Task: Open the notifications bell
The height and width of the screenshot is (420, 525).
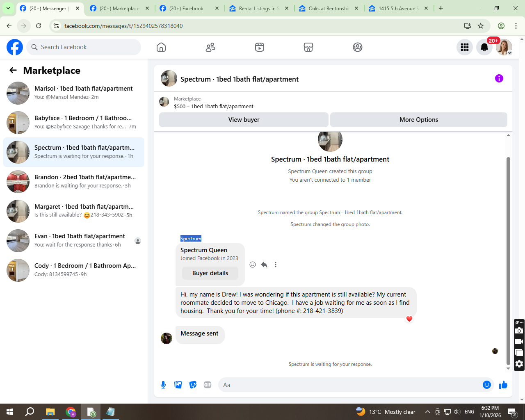Action: coord(484,47)
